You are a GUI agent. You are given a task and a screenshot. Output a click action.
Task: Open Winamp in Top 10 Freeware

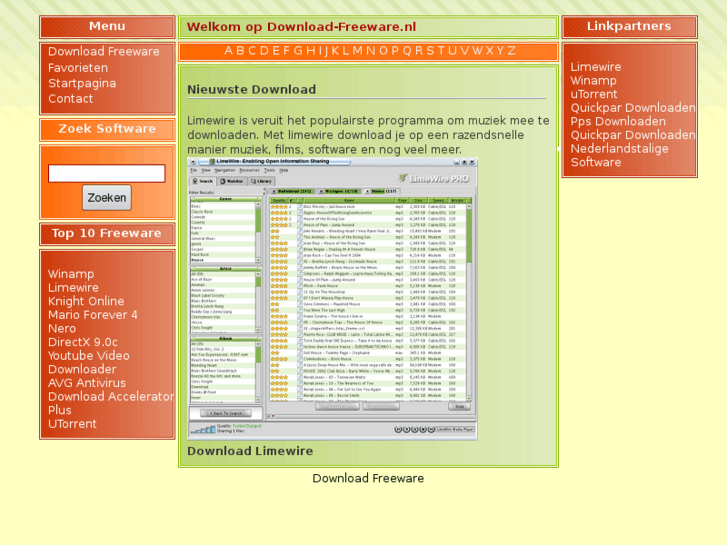pos(71,274)
